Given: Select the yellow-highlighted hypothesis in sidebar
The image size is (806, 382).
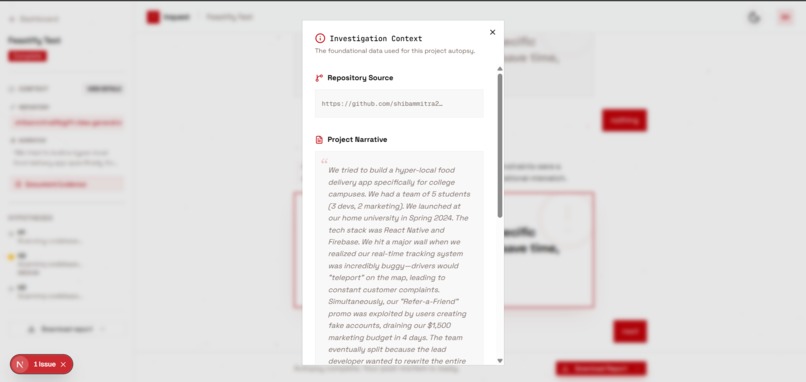Looking at the screenshot, I should (46, 264).
